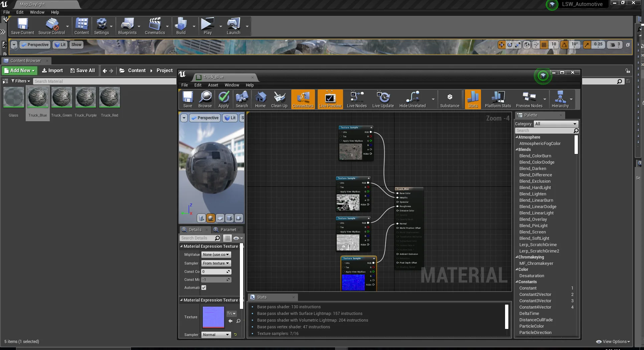The height and width of the screenshot is (350, 644).
Task: Open the Hierarchy button
Action: (x=560, y=99)
